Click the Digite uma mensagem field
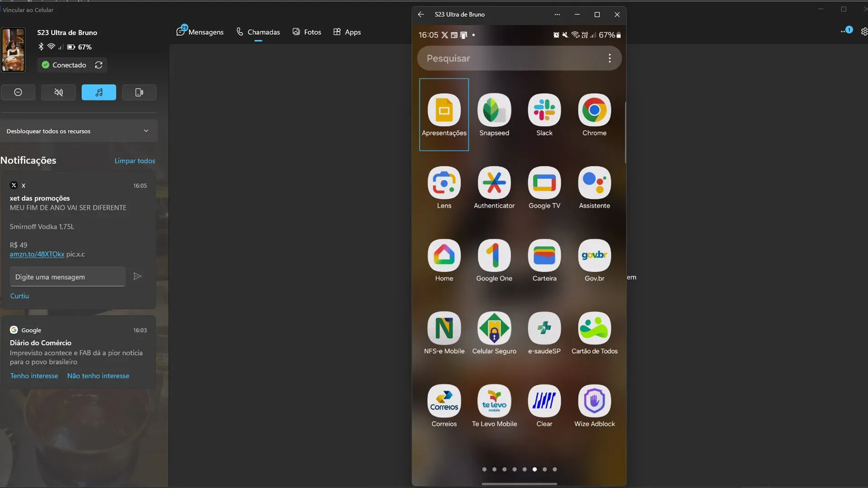Screen dimensions: 868x488 click(67, 277)
